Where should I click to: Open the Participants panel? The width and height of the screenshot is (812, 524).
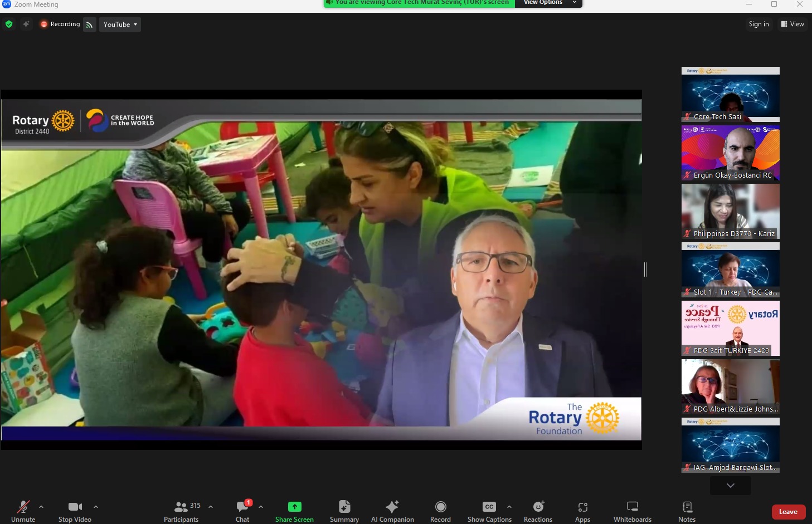(181, 511)
